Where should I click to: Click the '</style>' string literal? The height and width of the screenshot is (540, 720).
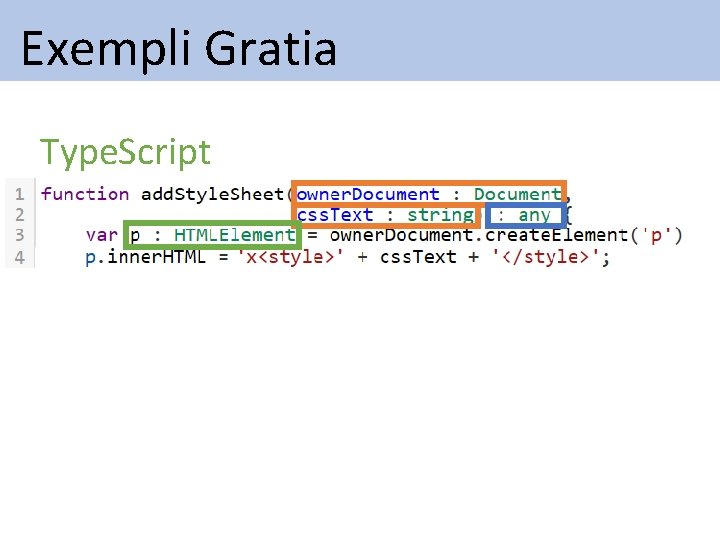[546, 257]
